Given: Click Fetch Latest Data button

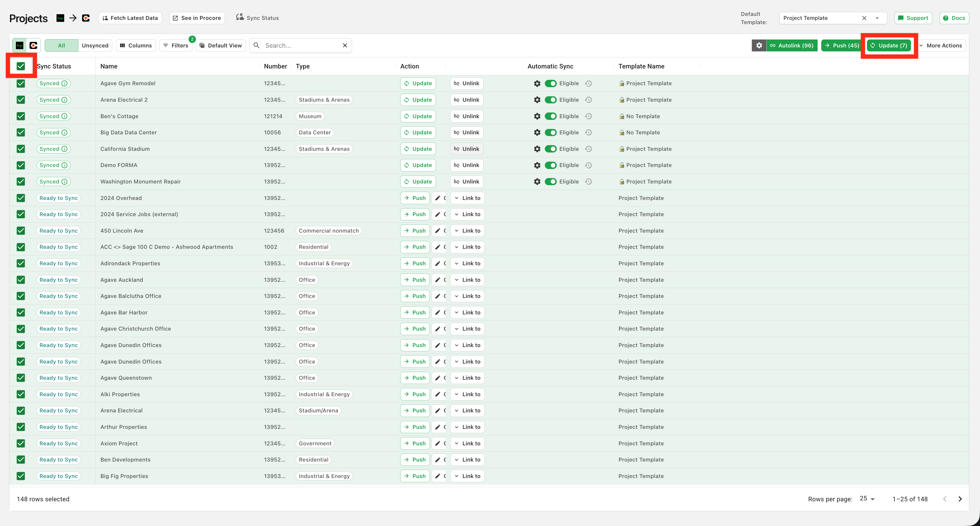Looking at the screenshot, I should (130, 18).
